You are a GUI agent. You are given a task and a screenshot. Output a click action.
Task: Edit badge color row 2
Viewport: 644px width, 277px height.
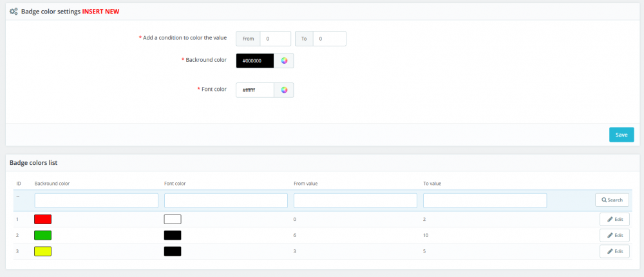pos(614,236)
